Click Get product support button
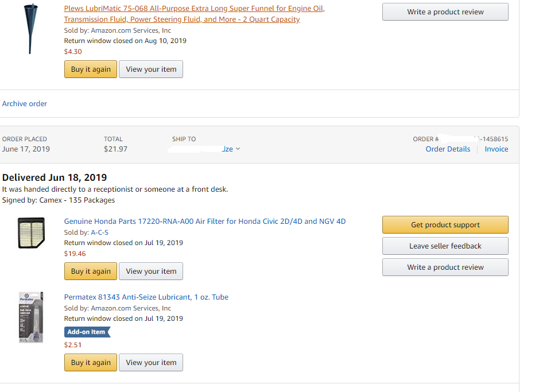The image size is (535, 392). [445, 225]
